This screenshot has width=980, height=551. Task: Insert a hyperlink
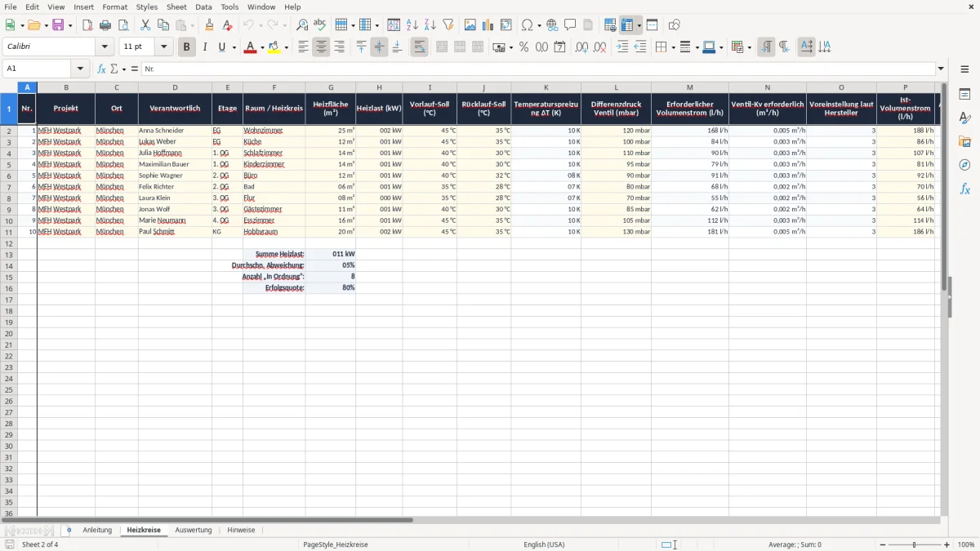pyautogui.click(x=552, y=25)
